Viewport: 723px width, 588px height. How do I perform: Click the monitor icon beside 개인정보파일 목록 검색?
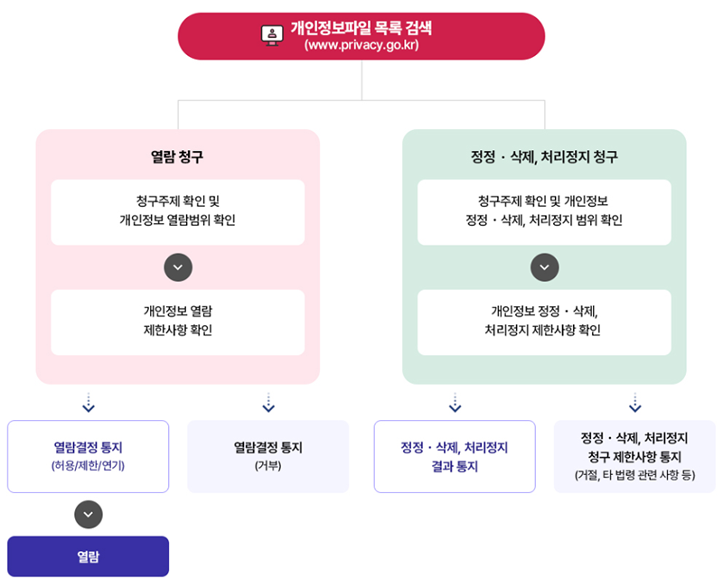click(x=272, y=33)
